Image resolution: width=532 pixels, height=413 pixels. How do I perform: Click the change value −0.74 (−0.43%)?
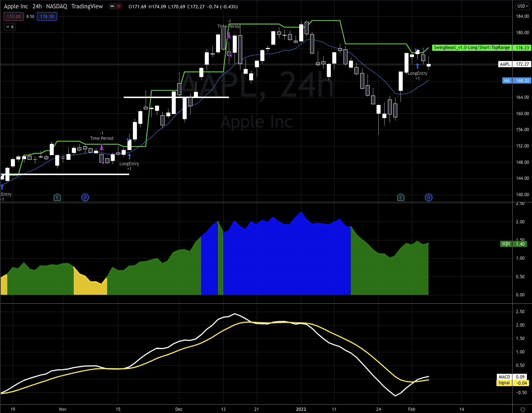pyautogui.click(x=222, y=7)
